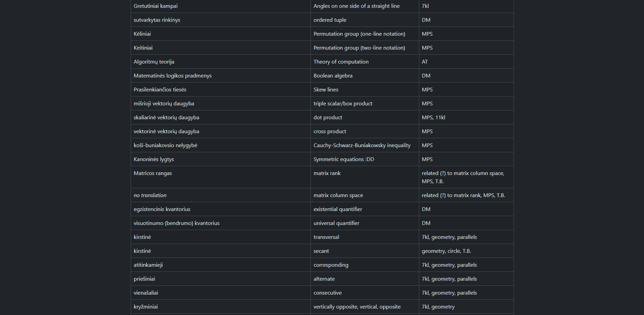Click the 'Skew lines' cell

[x=326, y=90]
